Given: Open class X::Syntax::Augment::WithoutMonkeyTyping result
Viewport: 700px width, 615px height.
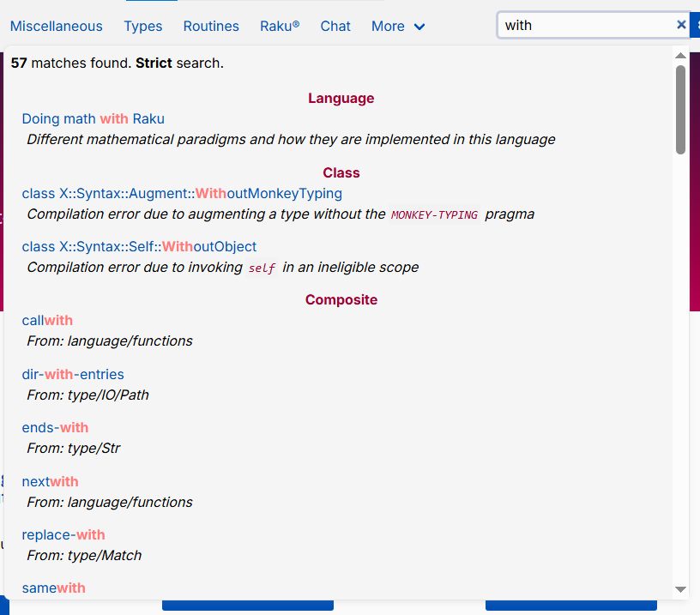Looking at the screenshot, I should pyautogui.click(x=182, y=193).
